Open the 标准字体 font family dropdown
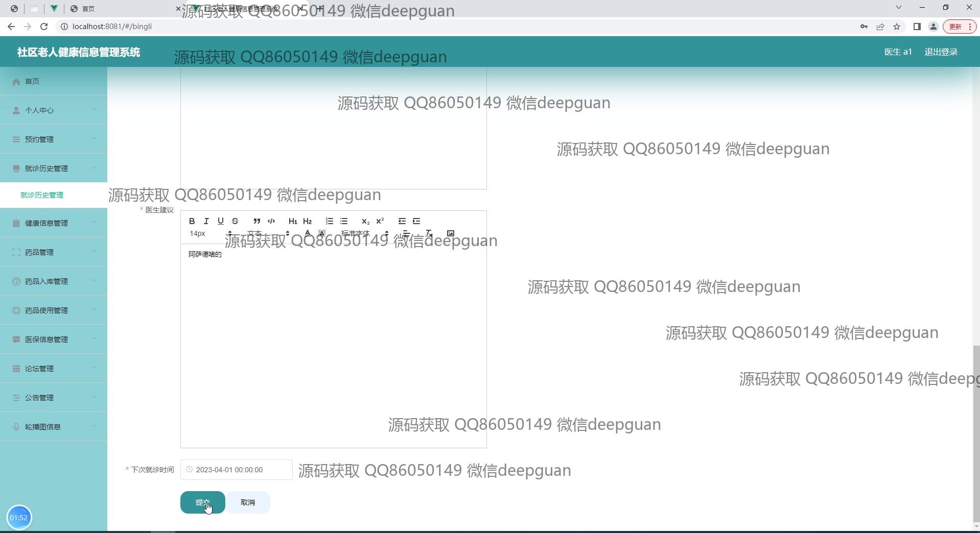980x533 pixels. coord(364,233)
